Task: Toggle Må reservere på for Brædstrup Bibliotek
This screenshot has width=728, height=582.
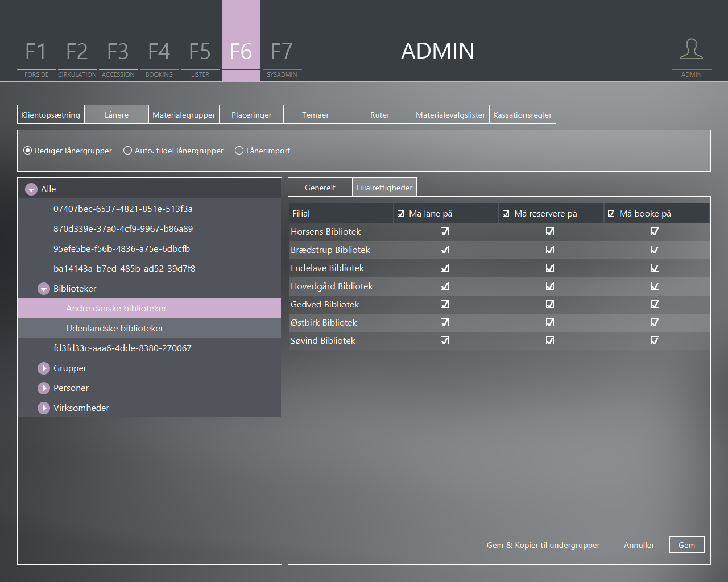Action: (x=550, y=250)
